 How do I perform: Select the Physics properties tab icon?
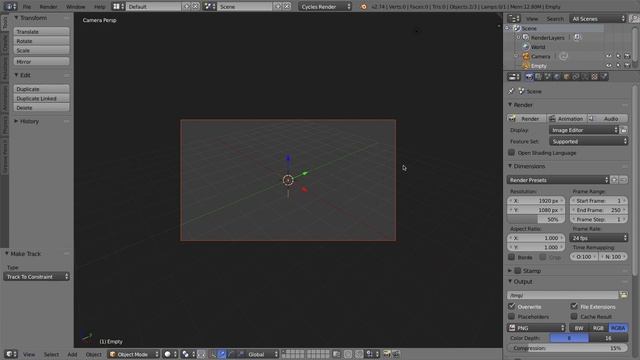pos(604,77)
